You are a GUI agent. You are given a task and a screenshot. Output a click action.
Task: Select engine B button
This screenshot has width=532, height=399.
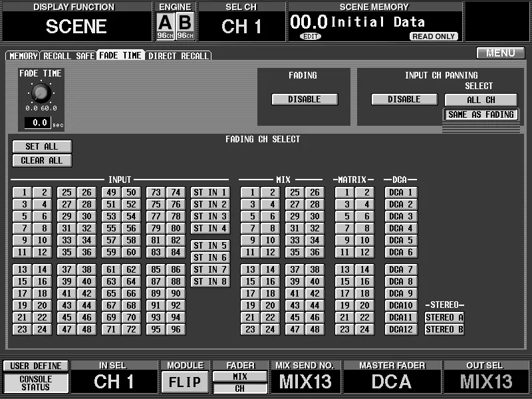(x=186, y=26)
